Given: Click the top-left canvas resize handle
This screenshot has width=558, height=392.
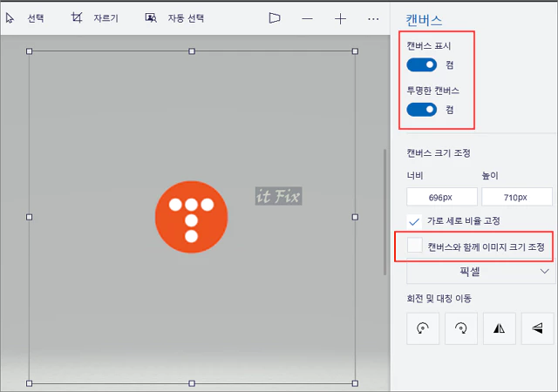Looking at the screenshot, I should [29, 51].
